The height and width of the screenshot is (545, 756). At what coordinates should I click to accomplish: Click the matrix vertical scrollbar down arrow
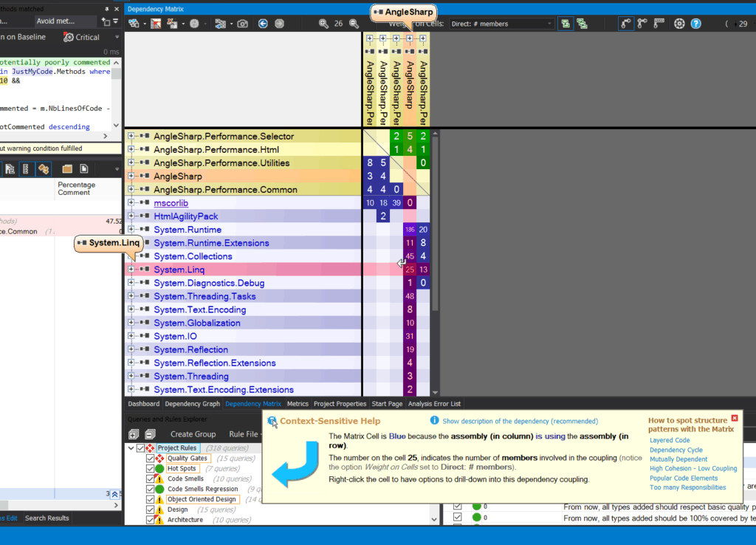tap(436, 393)
